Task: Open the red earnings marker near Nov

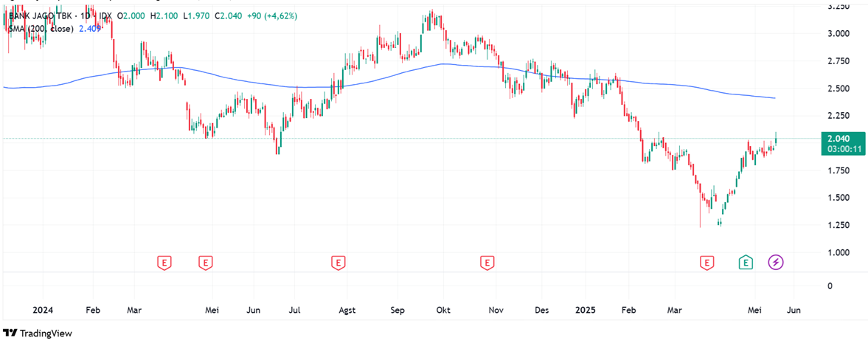Action: (x=487, y=263)
